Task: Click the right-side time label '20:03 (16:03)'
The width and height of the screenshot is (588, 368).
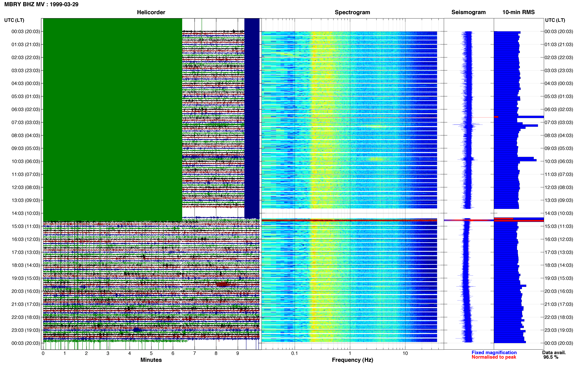Action: coord(559,291)
